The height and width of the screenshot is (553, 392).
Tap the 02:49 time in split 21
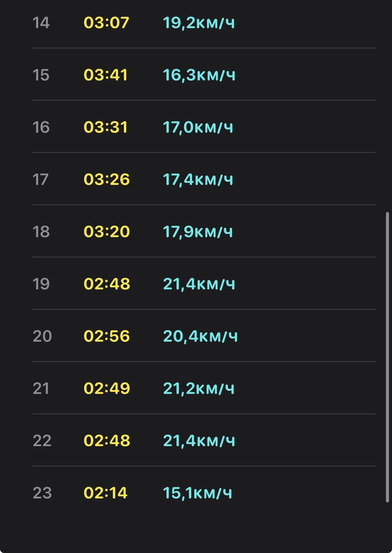pyautogui.click(x=107, y=389)
